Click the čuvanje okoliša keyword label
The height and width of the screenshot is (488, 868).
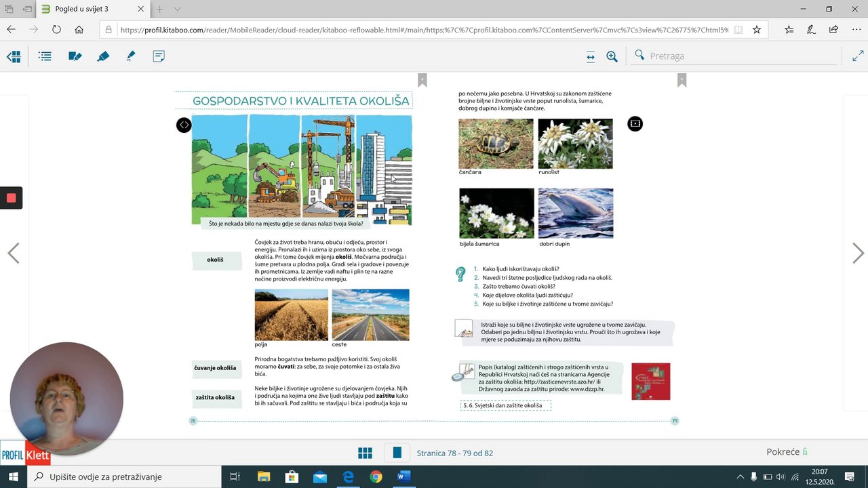[216, 368]
